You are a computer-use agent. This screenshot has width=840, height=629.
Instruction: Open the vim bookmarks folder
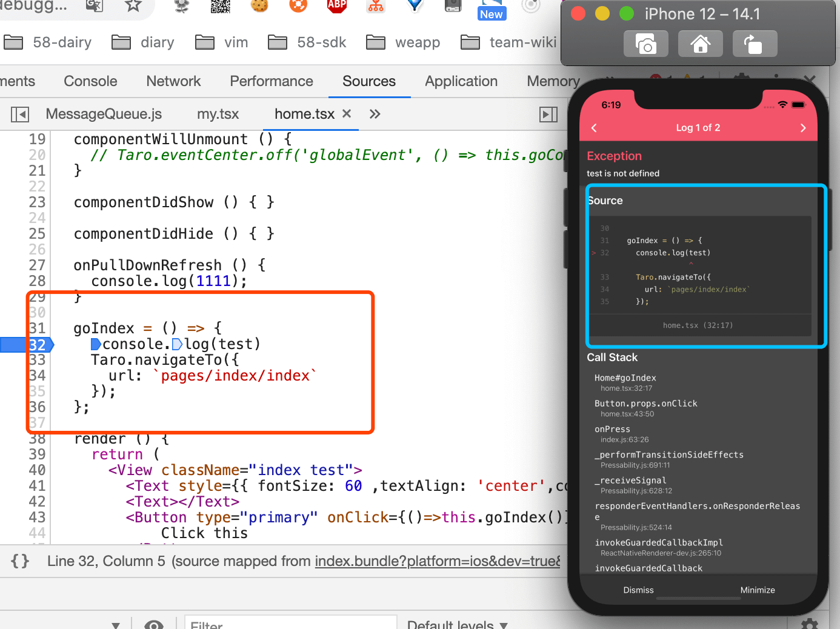(222, 42)
